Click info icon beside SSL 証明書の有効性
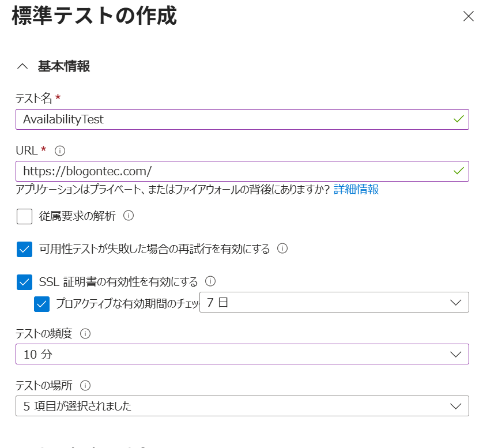This screenshot has width=483, height=448. click(210, 281)
